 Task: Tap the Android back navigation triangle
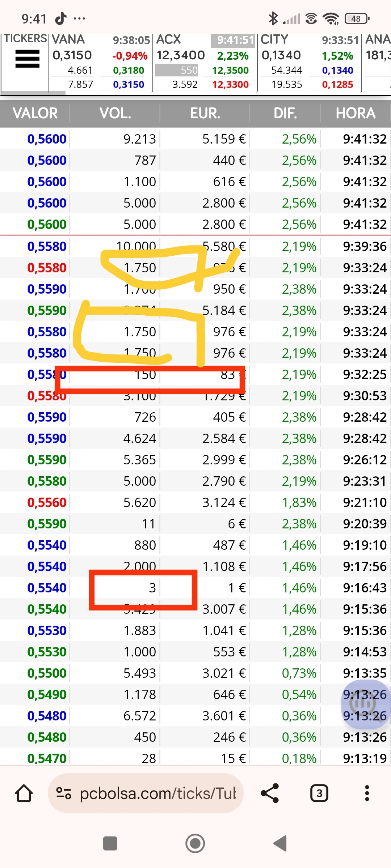pyautogui.click(x=280, y=843)
